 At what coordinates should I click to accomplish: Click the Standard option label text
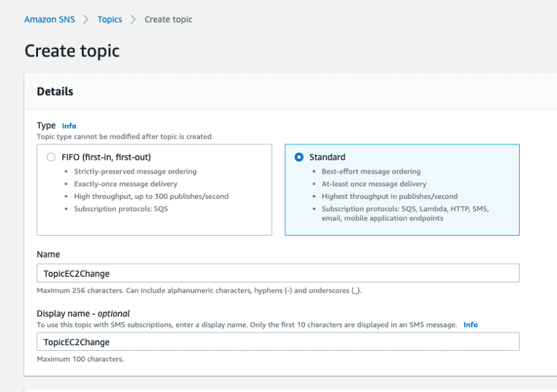[x=327, y=157]
